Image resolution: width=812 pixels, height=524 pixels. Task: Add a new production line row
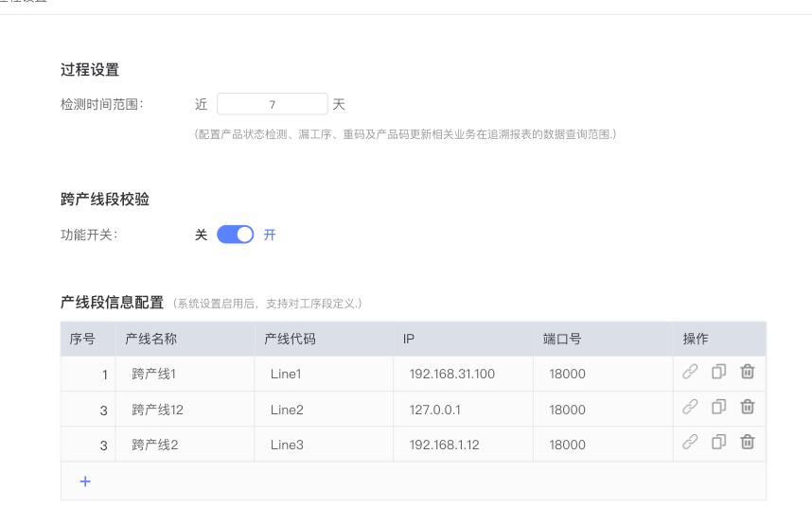[x=85, y=481]
